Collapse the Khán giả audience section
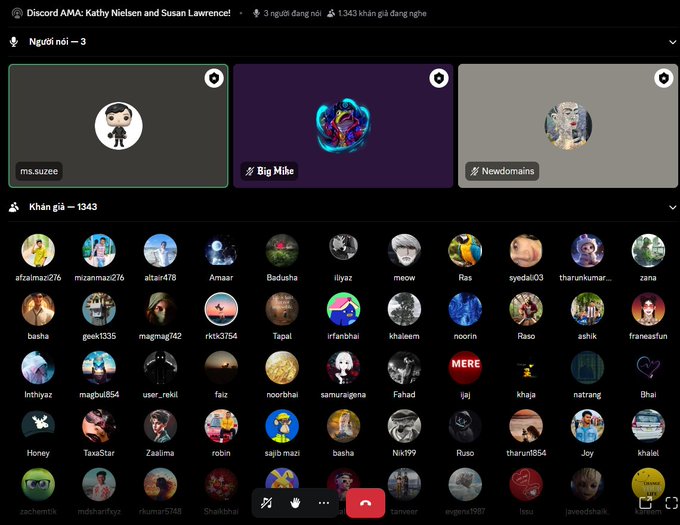Viewport: 680px width, 525px height. click(672, 207)
